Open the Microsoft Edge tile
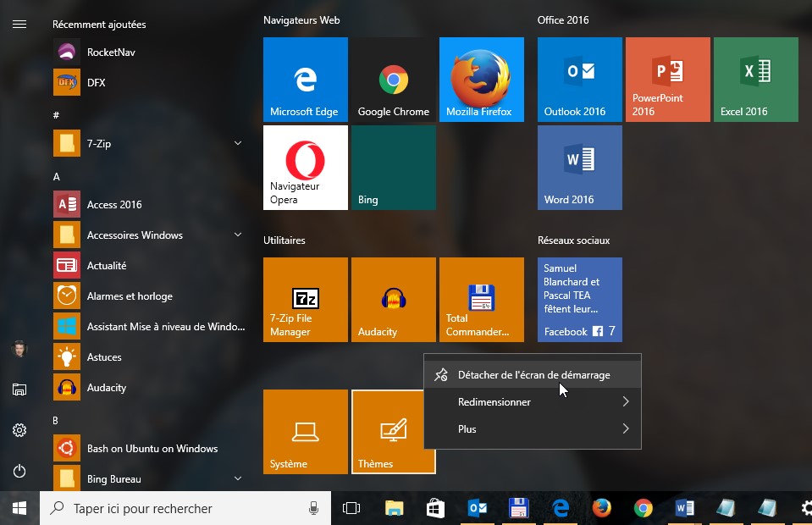812x525 pixels. 305,80
